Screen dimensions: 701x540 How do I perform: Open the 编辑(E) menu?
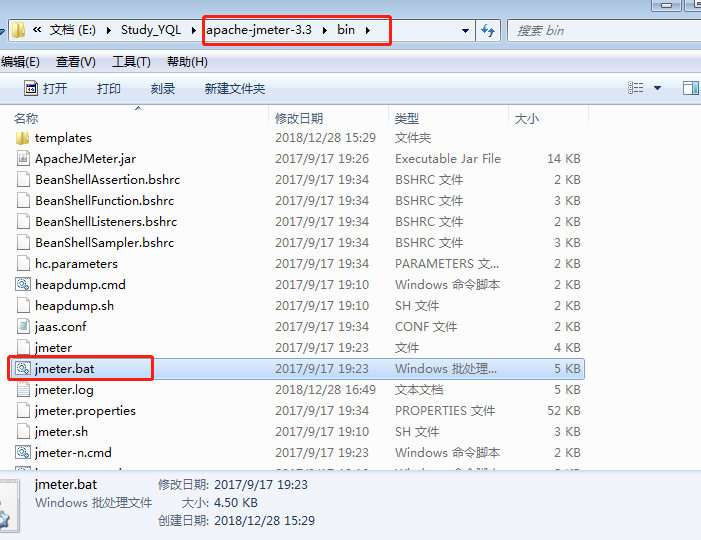click(x=20, y=62)
